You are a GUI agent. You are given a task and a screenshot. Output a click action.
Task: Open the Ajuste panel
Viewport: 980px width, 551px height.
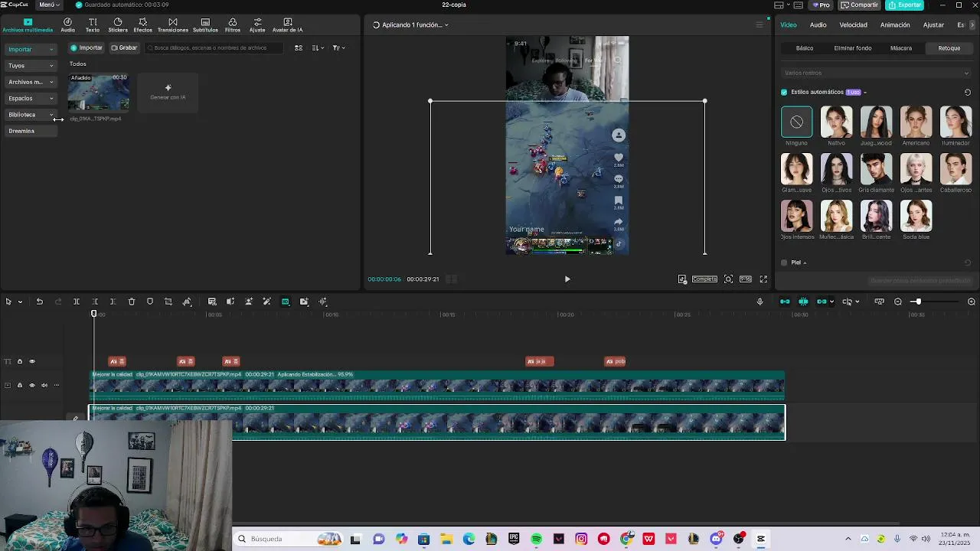pyautogui.click(x=257, y=25)
